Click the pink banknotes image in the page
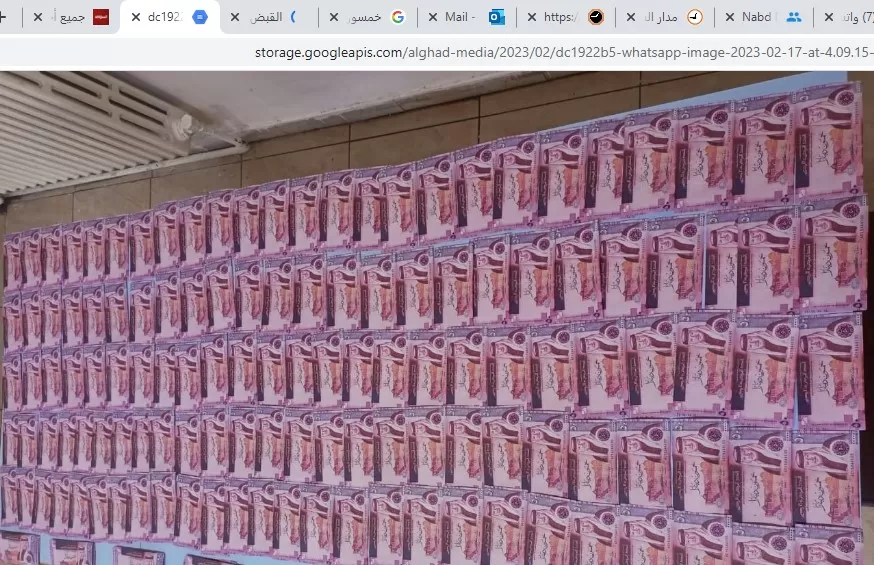Screen dimensions: 874x565 (437, 320)
